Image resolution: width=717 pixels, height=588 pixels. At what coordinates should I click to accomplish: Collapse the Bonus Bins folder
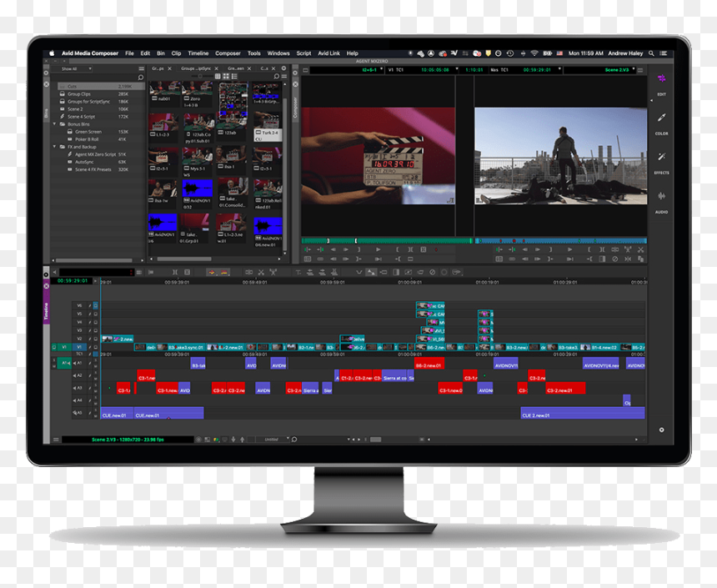[x=55, y=124]
